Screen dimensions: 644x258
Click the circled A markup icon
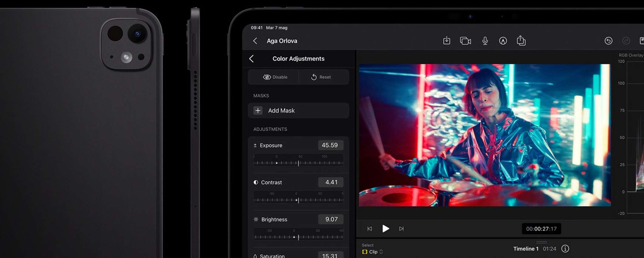click(503, 41)
